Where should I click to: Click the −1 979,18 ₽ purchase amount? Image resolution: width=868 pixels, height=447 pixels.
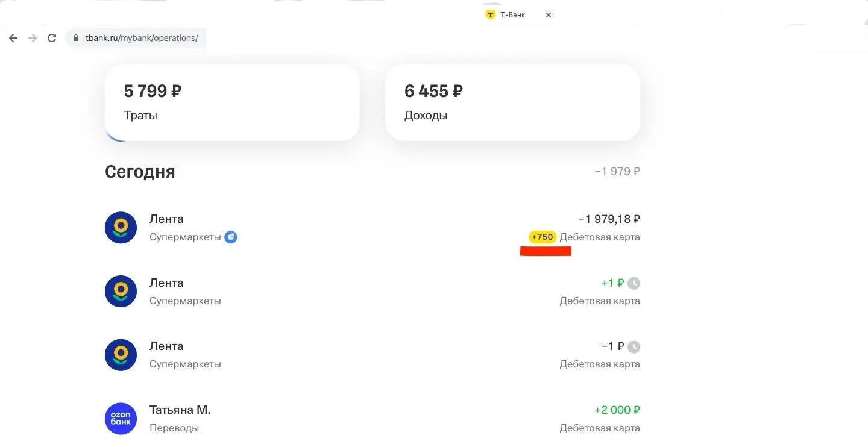(x=609, y=219)
